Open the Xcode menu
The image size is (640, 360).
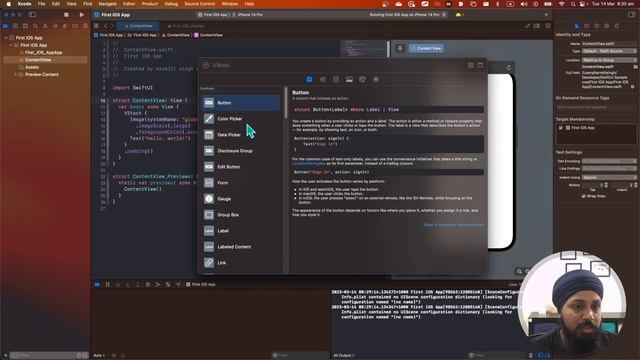24,4
